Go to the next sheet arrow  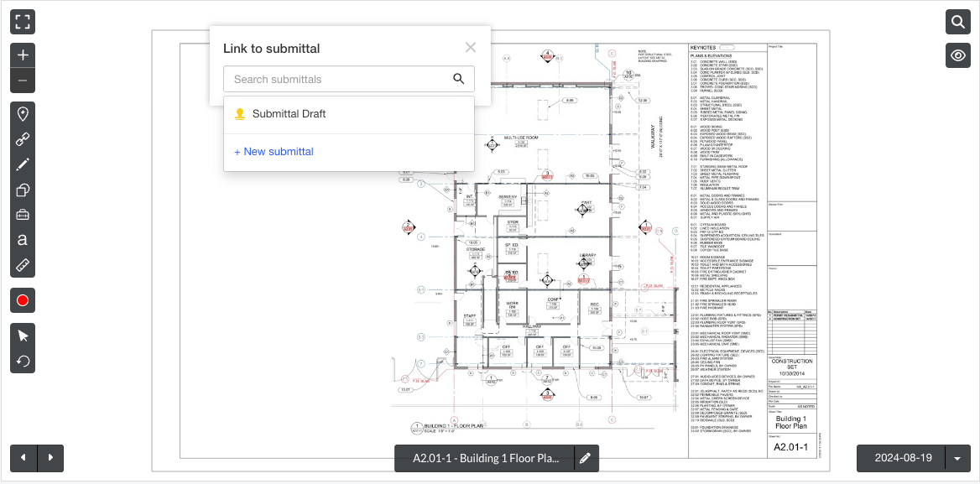coord(50,458)
